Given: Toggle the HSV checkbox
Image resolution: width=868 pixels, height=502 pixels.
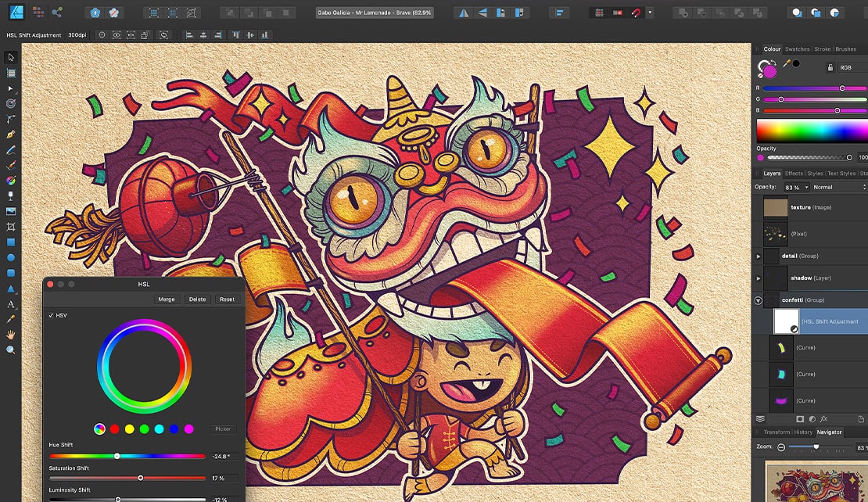Looking at the screenshot, I should (x=52, y=315).
